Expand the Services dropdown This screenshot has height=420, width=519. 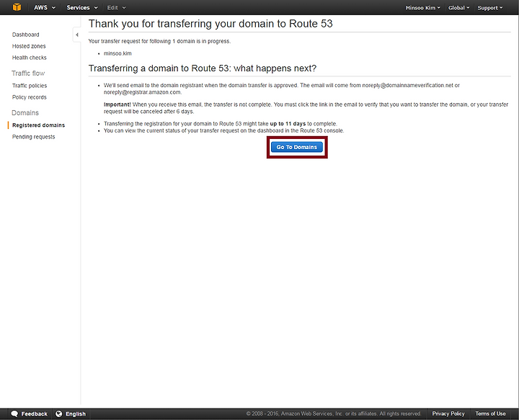pos(82,8)
